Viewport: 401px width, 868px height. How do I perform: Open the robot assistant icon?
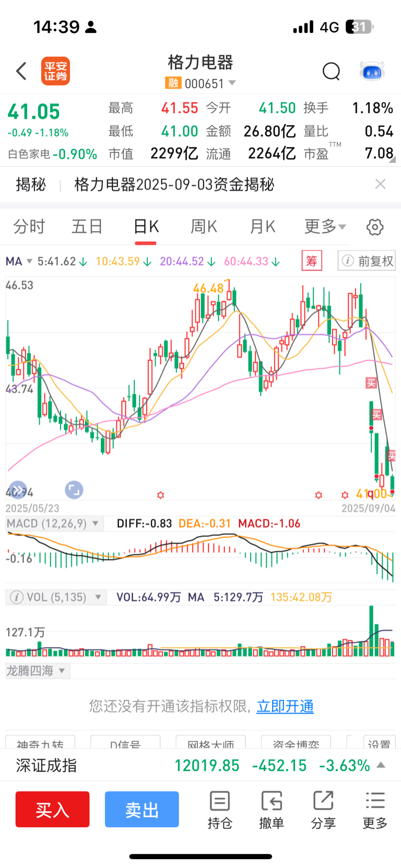point(372,71)
